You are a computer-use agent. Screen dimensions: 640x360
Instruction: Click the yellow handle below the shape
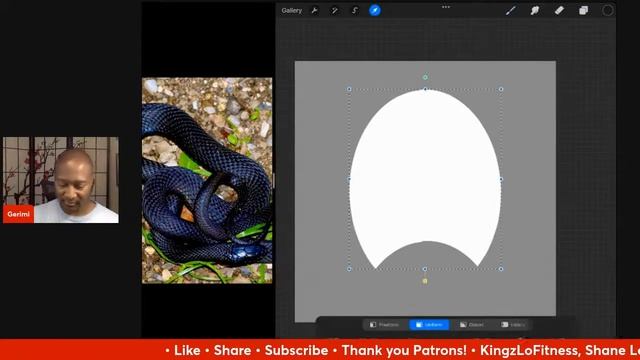coord(425,281)
